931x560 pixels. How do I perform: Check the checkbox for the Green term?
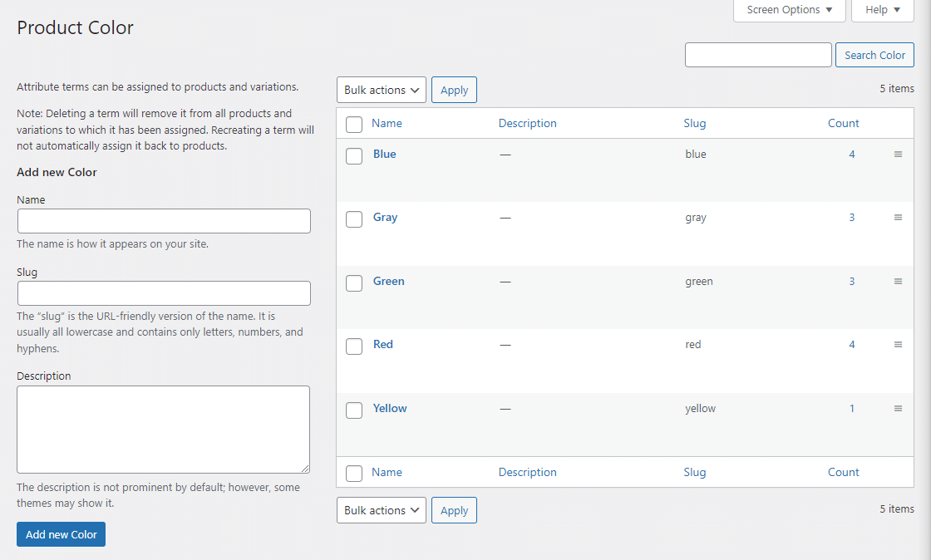point(353,283)
